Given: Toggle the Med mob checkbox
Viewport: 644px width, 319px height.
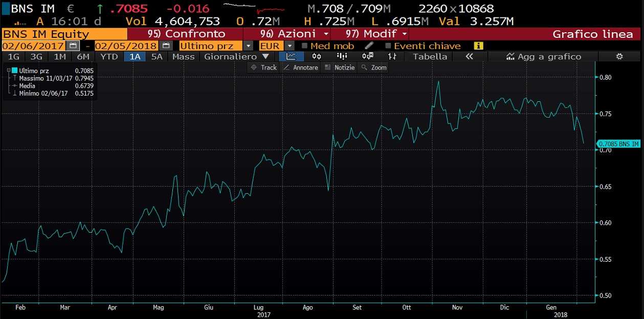Looking at the screenshot, I should (x=305, y=46).
